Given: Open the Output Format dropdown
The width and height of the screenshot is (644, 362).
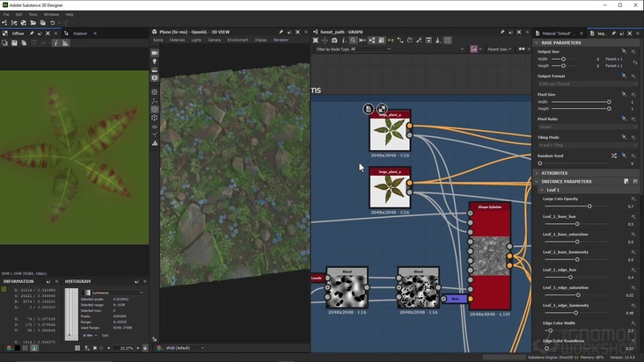Looking at the screenshot, I should 587,84.
